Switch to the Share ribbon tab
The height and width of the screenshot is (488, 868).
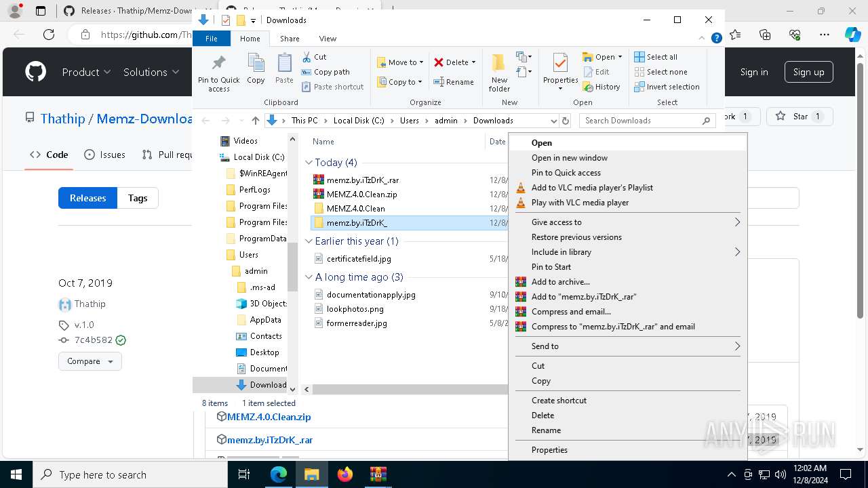click(x=290, y=39)
